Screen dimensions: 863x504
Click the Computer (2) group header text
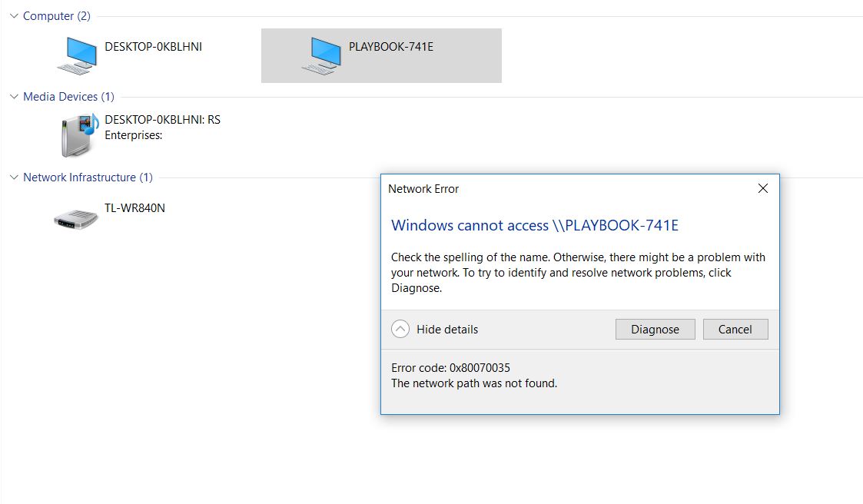(x=57, y=16)
